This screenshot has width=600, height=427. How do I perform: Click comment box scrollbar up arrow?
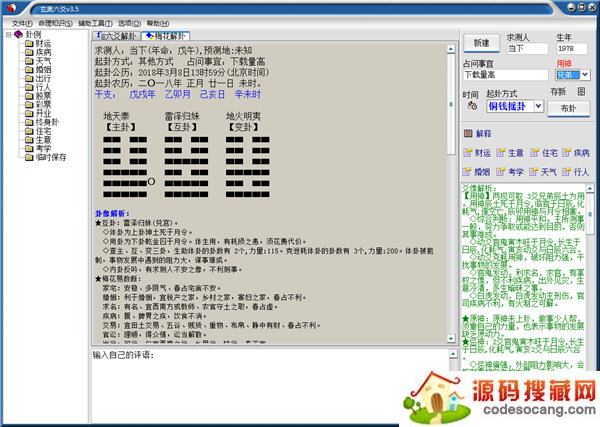(x=453, y=354)
